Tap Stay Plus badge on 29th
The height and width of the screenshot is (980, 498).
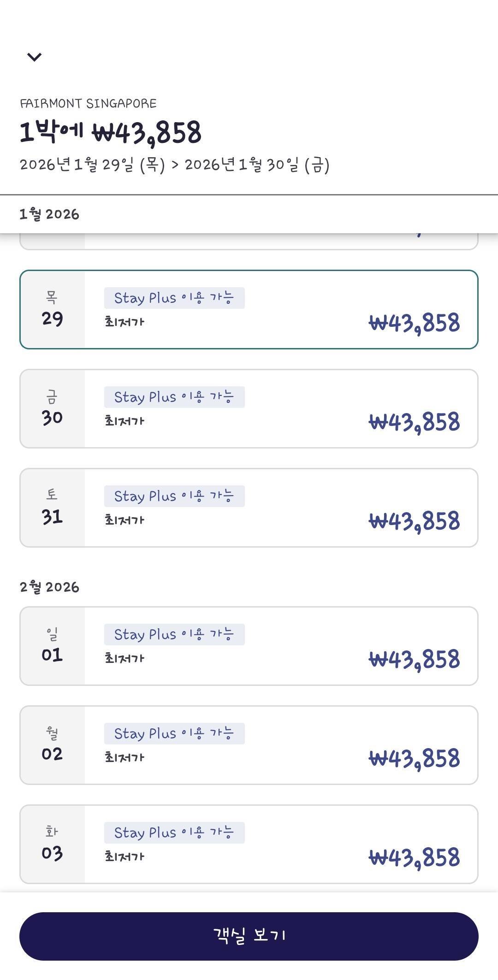(x=174, y=298)
